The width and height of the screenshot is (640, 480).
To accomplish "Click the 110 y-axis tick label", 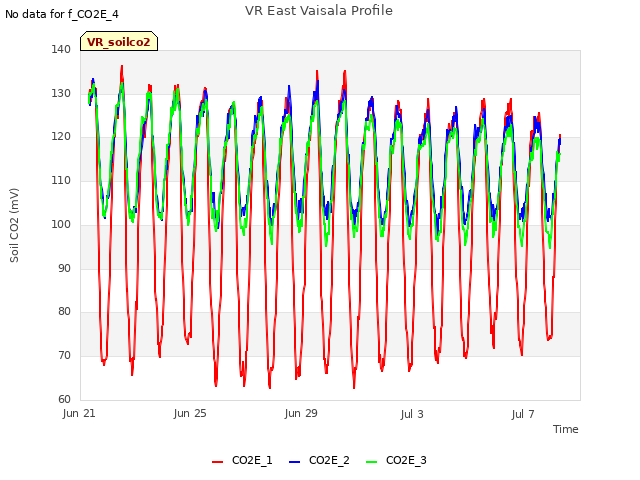I will [61, 180].
